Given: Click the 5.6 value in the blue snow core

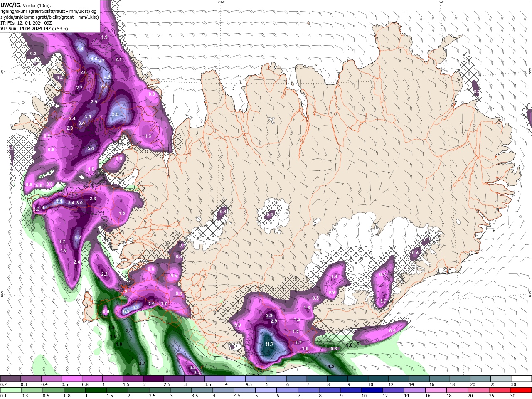Looking at the screenshot, I should point(116,114).
